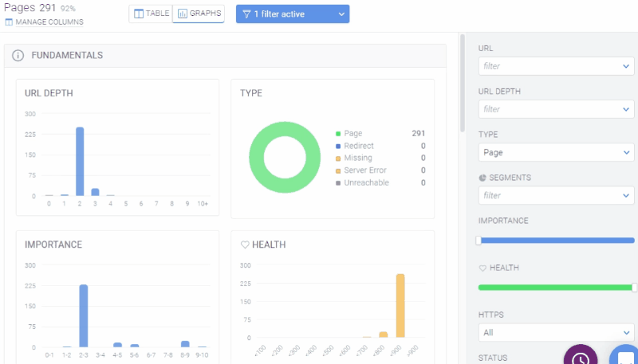638x364 pixels.
Task: Expand the URL filter chevron
Action: point(626,66)
